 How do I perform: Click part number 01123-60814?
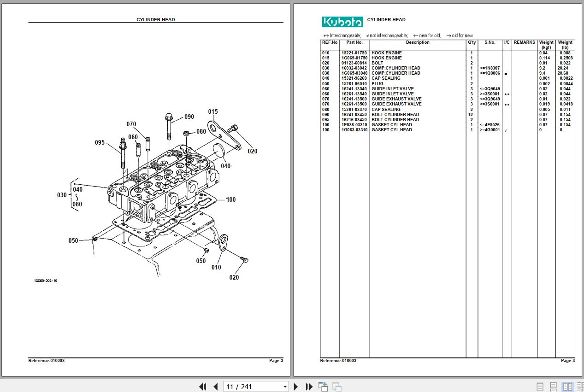click(354, 63)
